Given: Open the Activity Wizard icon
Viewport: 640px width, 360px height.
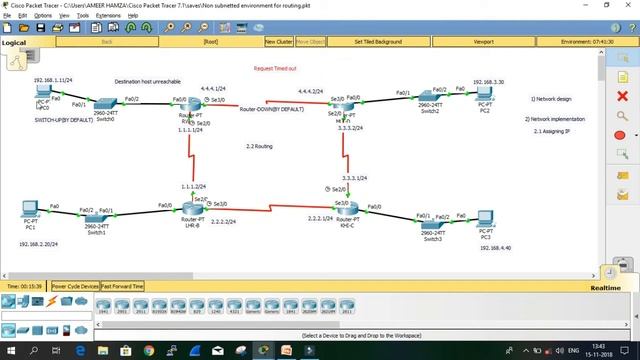Looking at the screenshot, I should (x=74, y=28).
